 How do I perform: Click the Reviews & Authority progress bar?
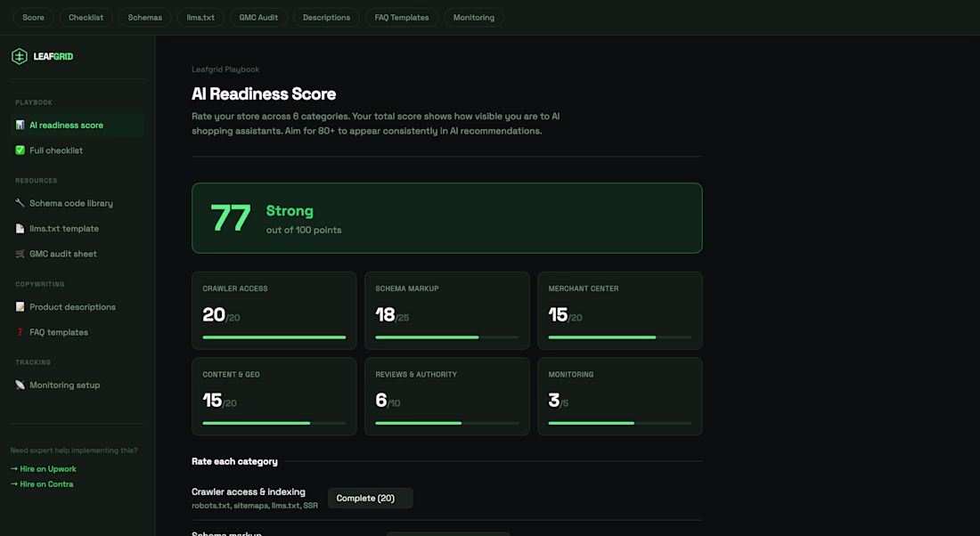tap(447, 423)
